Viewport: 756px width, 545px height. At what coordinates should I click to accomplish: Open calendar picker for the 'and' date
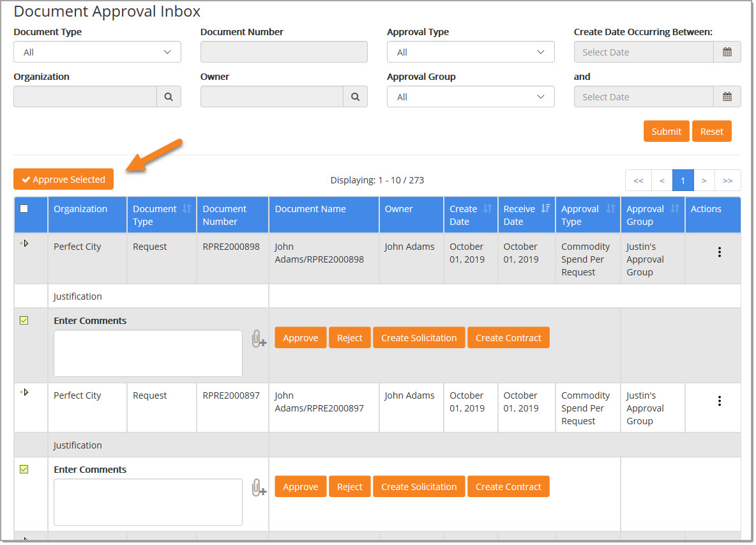(727, 97)
